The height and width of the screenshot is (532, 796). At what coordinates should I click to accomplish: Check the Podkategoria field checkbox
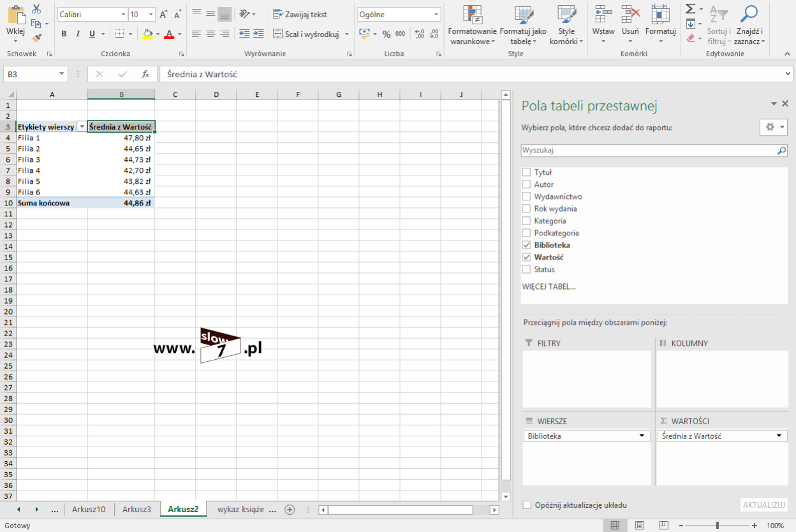(526, 233)
